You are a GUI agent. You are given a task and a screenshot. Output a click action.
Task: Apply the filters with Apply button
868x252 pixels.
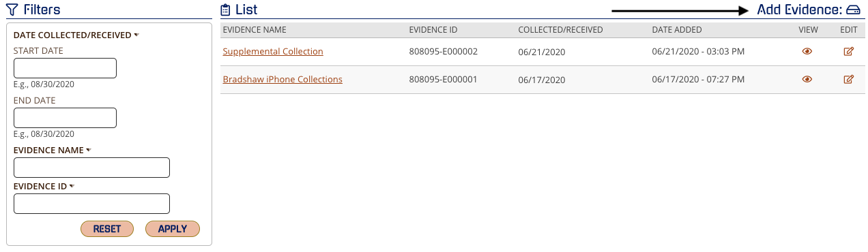point(173,229)
